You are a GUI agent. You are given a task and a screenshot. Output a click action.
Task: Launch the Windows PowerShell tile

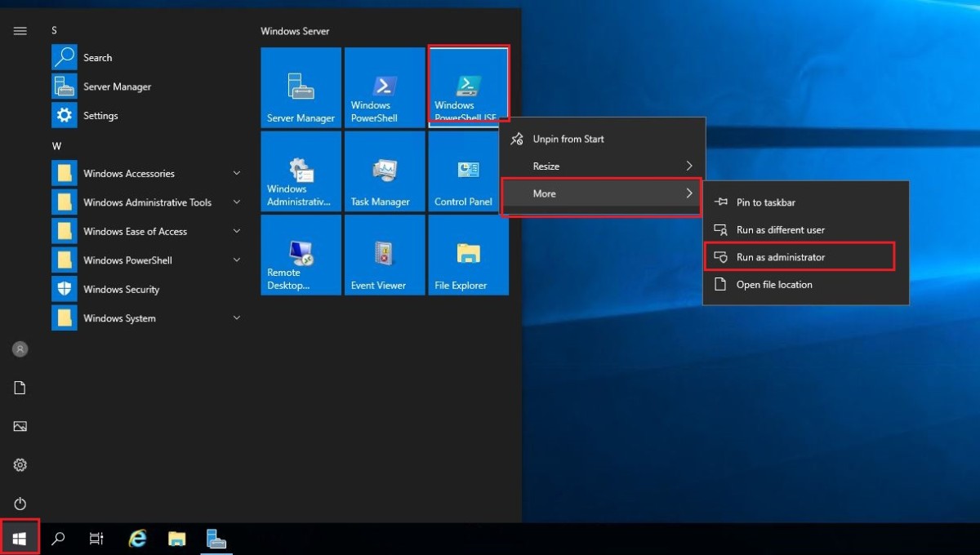point(385,87)
